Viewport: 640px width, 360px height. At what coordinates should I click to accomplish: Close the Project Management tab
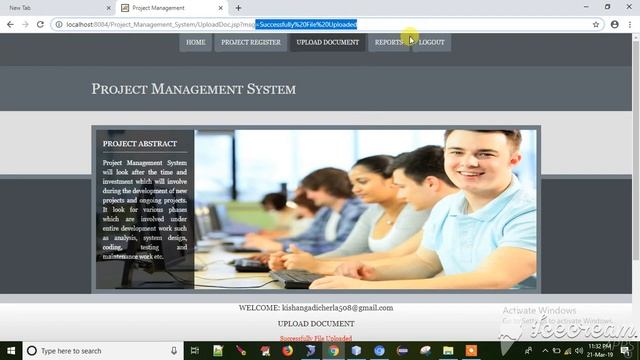[221, 8]
